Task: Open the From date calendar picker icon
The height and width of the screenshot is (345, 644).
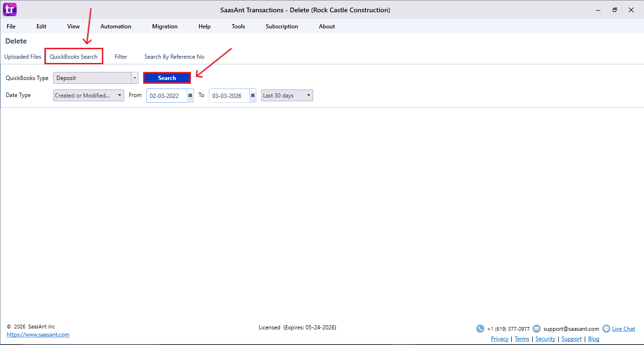Action: point(190,96)
